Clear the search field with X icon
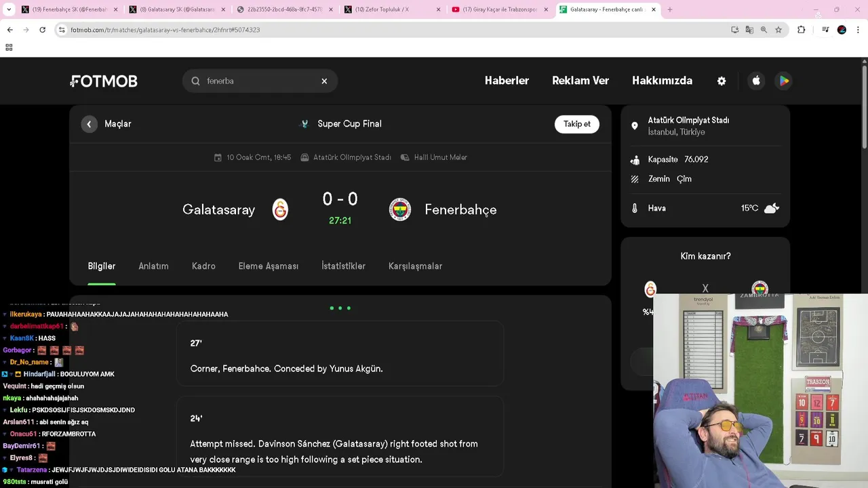This screenshot has width=868, height=488. coord(324,81)
